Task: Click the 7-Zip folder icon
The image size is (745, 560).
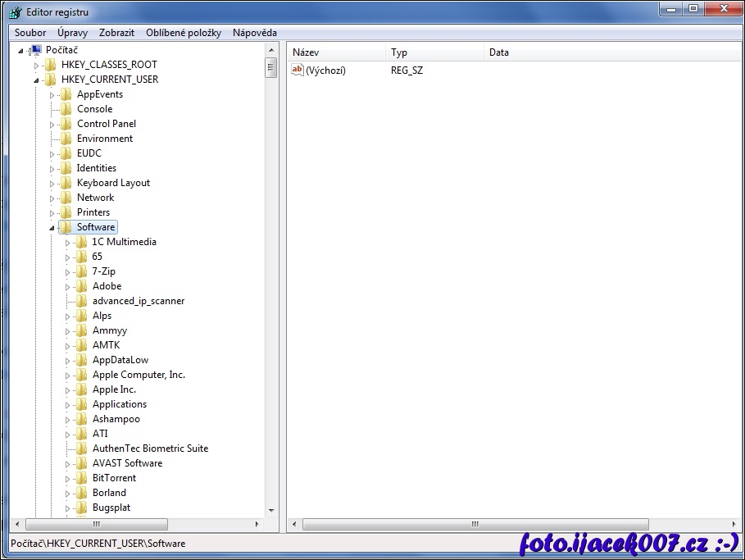Action: [81, 271]
